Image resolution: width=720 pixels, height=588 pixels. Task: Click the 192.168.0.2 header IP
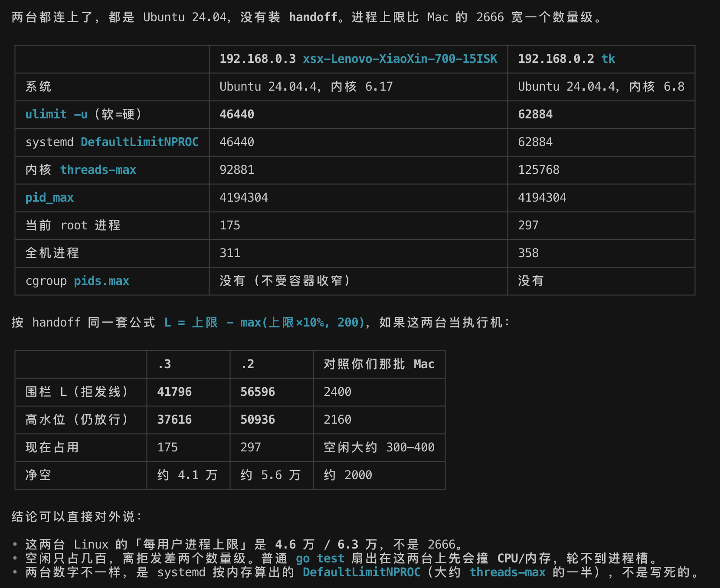point(556,59)
